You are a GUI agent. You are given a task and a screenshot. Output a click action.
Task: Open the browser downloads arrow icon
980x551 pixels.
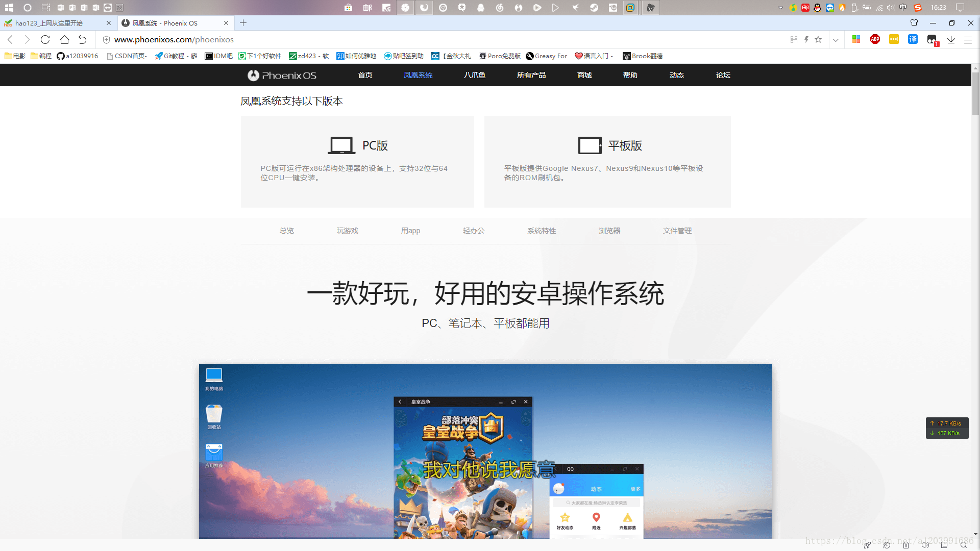coord(951,40)
